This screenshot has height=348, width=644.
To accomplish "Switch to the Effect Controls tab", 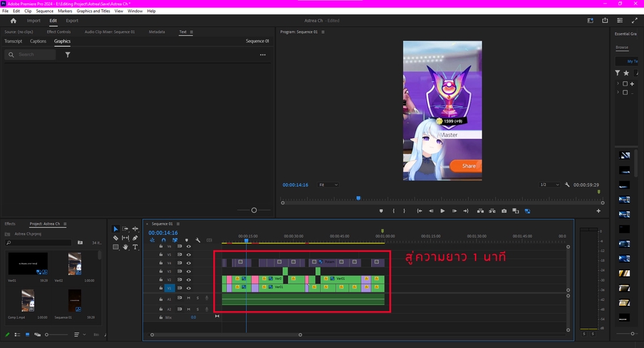I will (59, 32).
